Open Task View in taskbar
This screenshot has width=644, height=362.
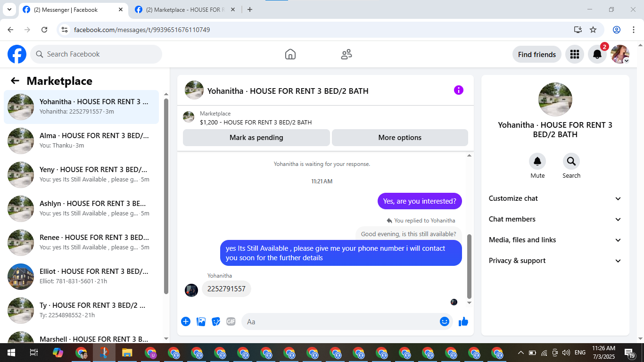point(33,353)
